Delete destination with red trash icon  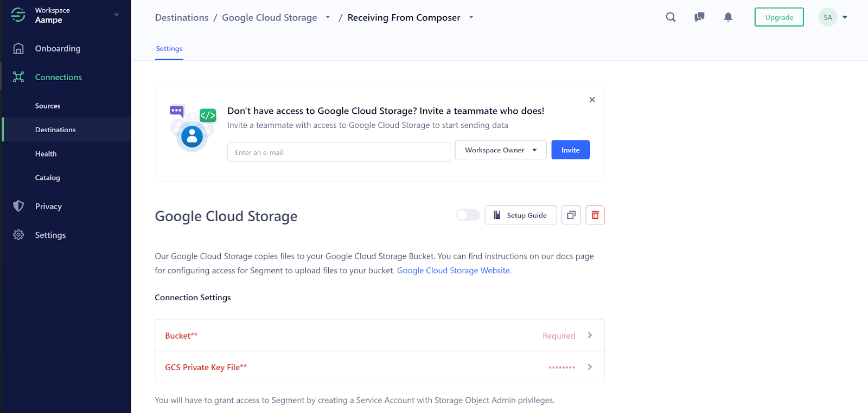coord(595,215)
